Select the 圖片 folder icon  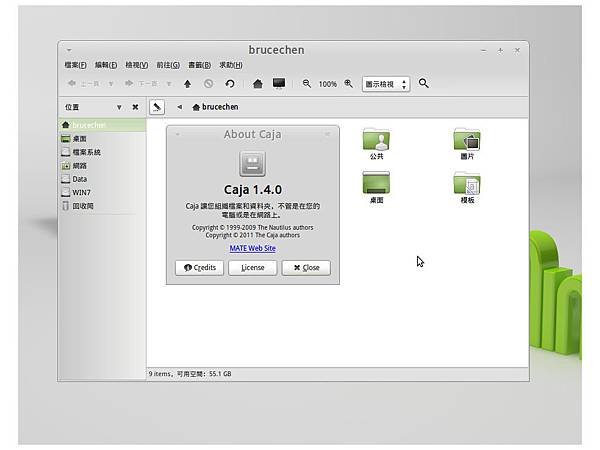pos(467,144)
